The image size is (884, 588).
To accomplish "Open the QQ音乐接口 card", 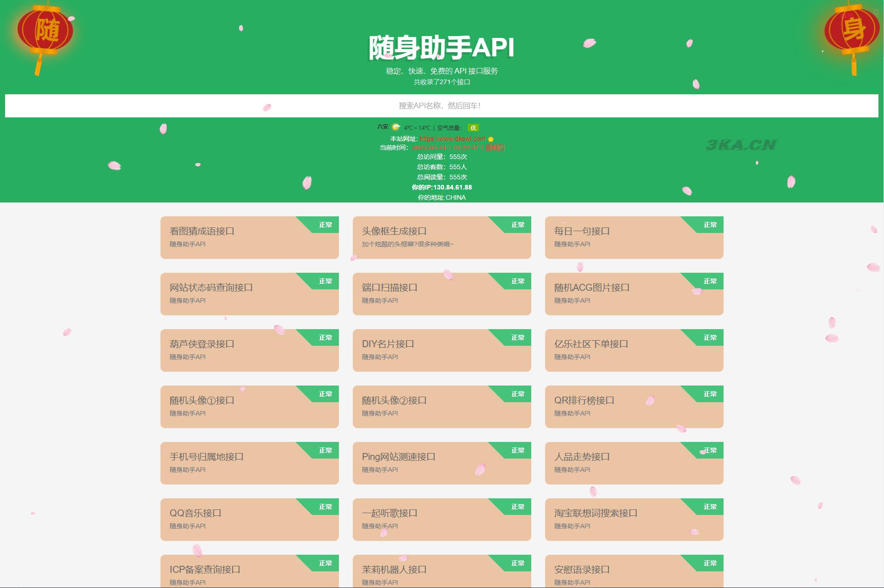I will click(249, 520).
